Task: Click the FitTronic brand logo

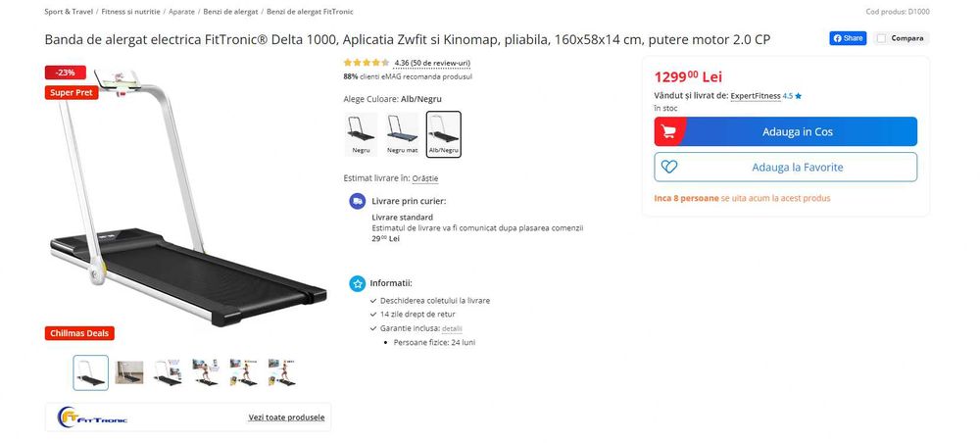Action: pos(92,417)
